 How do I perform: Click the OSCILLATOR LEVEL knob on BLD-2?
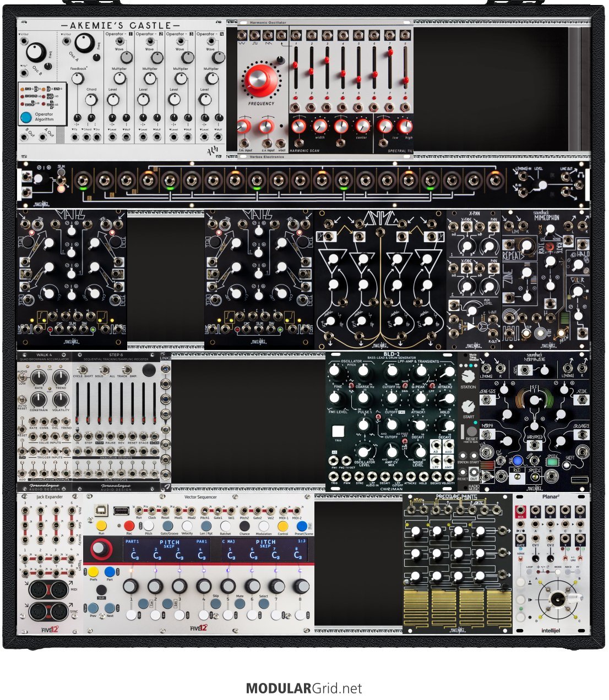363,452
